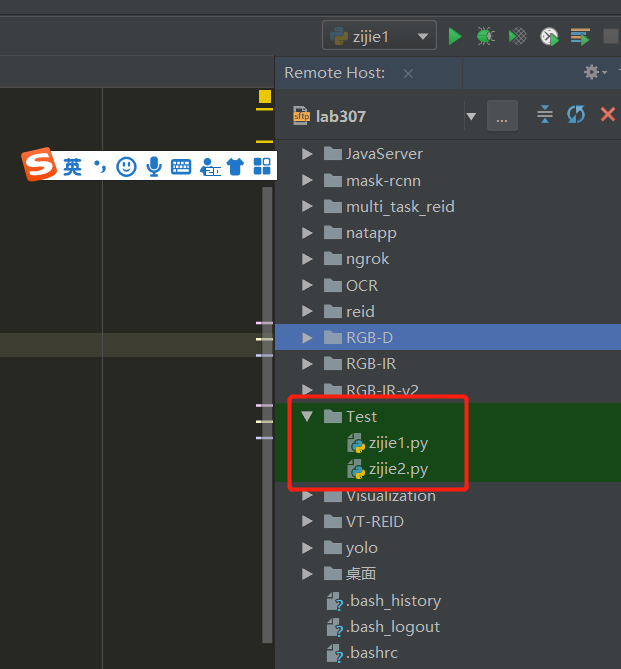
Task: Collapse all remote host tree nodes
Action: pos(545,114)
